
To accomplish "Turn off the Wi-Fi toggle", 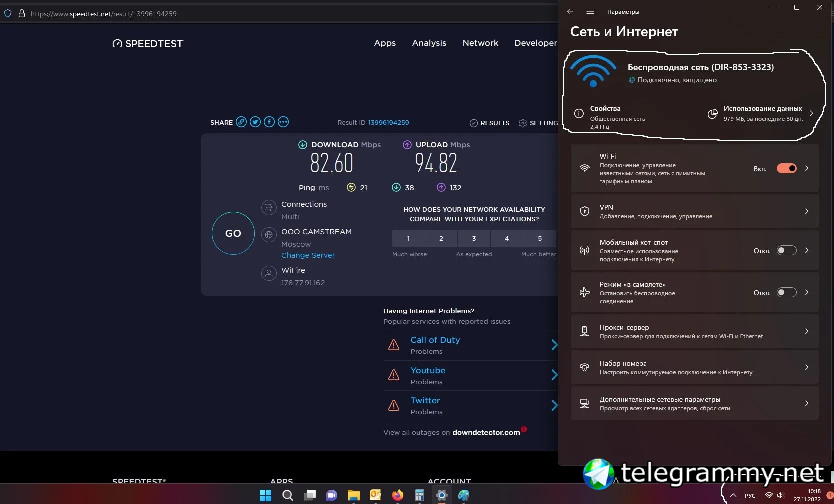I will 787,168.
